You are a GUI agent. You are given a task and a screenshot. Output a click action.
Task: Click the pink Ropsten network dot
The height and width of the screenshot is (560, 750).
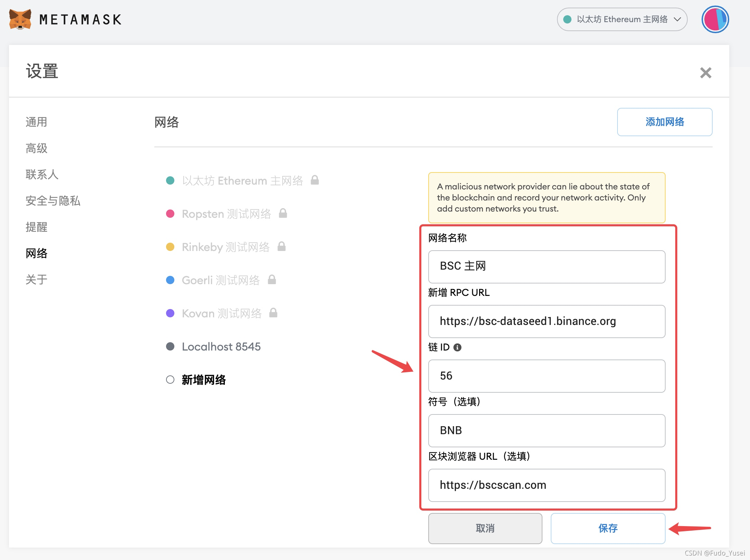170,214
